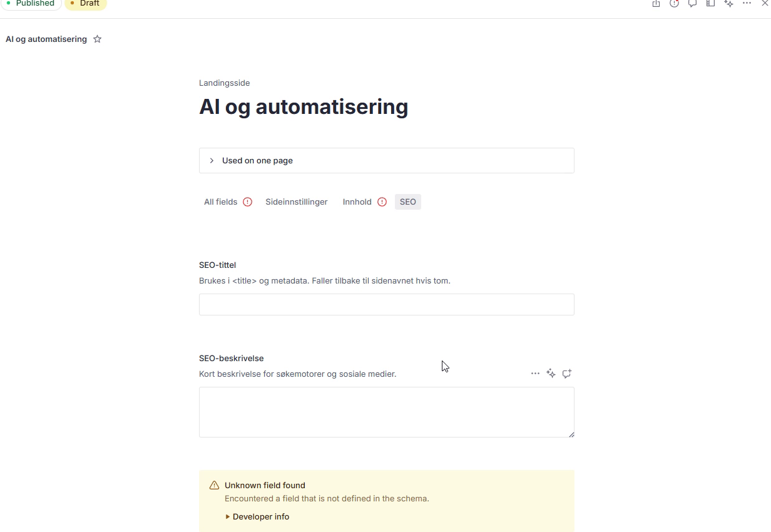Screen dimensions: 771x532
Task: Open the document three-dots menu in toolbar
Action: 747,3
